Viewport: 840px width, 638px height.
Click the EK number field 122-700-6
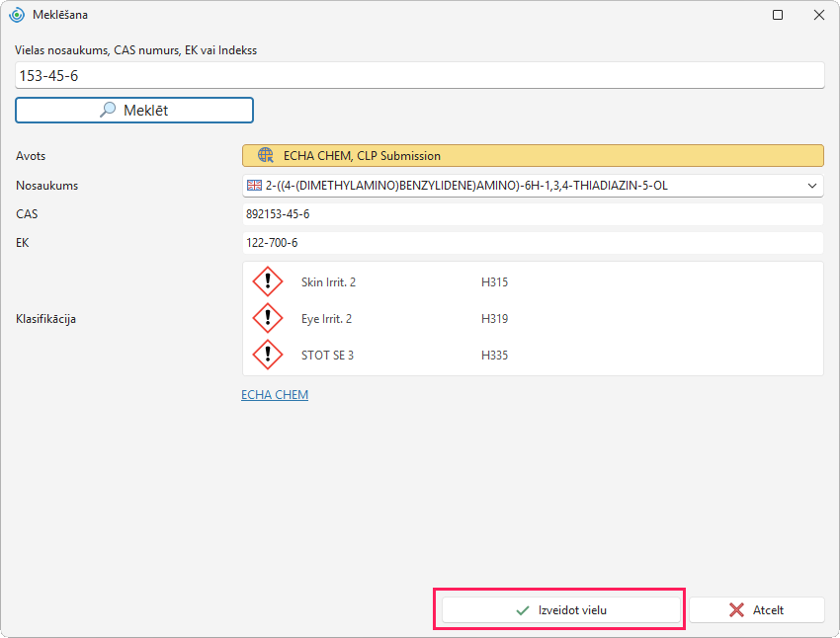coord(533,243)
